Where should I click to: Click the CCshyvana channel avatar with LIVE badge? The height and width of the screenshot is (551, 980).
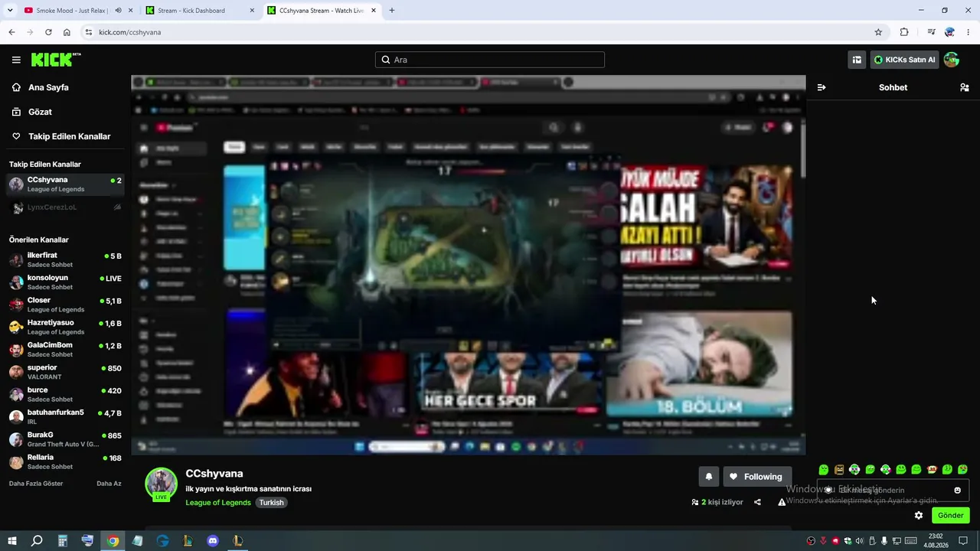pos(162,484)
